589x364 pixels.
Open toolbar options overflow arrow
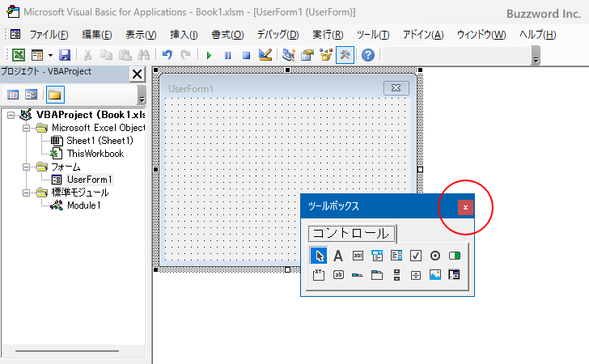click(x=536, y=56)
